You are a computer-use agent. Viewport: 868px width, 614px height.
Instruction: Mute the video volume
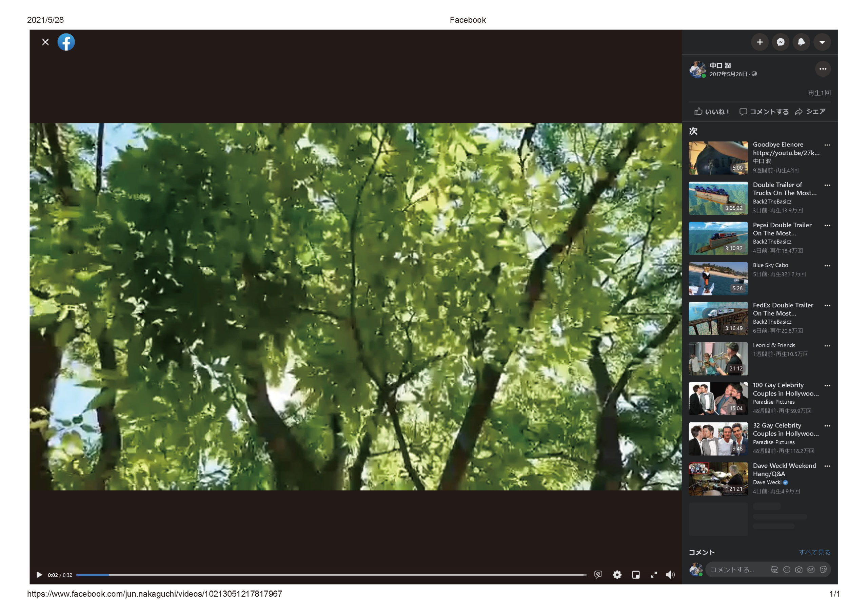coord(670,575)
